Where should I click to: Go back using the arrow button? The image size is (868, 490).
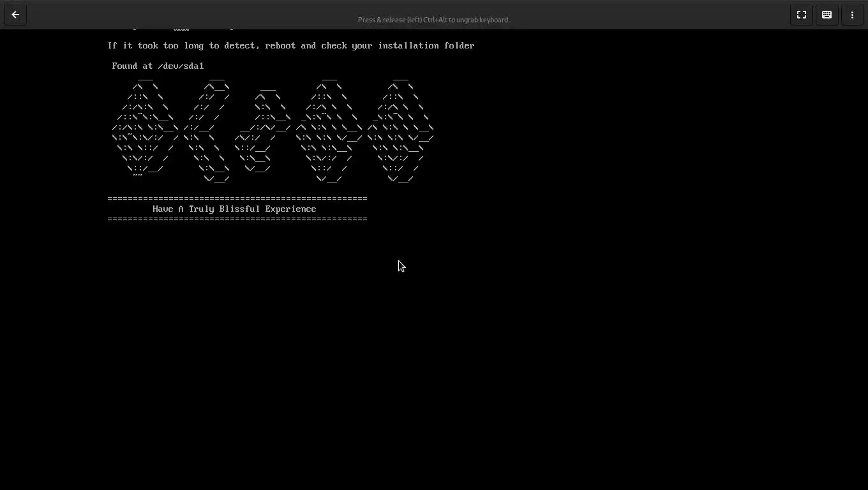[15, 15]
